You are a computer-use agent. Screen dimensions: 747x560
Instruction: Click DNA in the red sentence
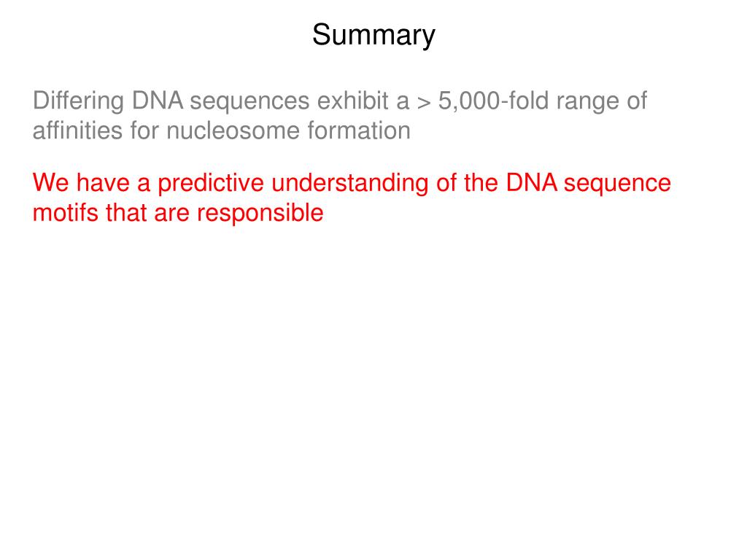532,183
